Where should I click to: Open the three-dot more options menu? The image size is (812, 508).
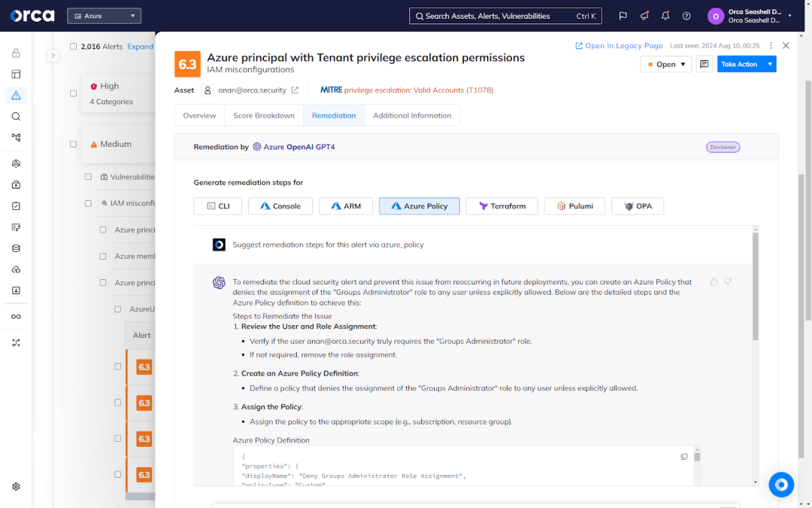tap(771, 46)
